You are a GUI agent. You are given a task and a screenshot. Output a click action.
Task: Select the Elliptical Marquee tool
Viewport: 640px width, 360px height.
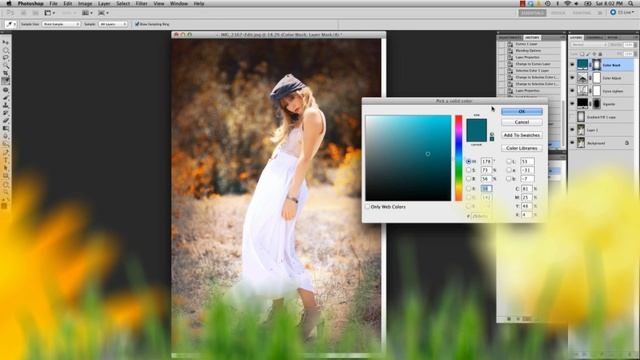click(x=6, y=50)
